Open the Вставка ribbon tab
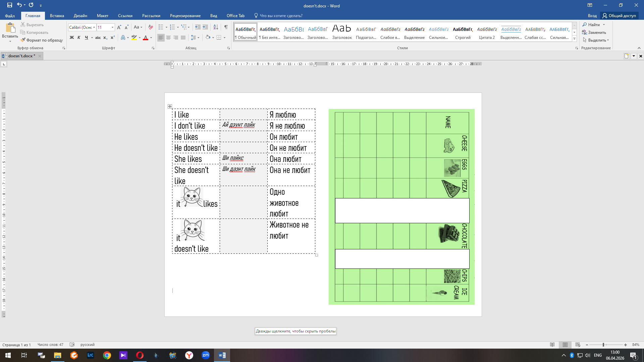 click(57, 16)
